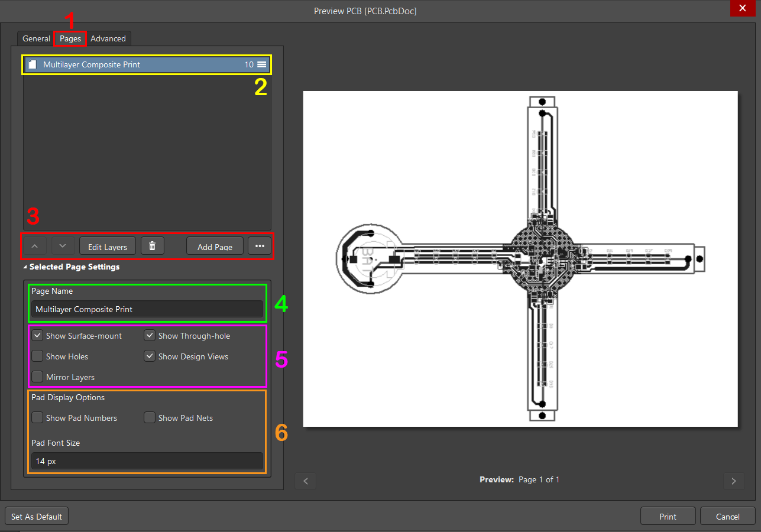Go to next preview page arrow
Viewport: 761px width, 532px height.
(x=733, y=481)
